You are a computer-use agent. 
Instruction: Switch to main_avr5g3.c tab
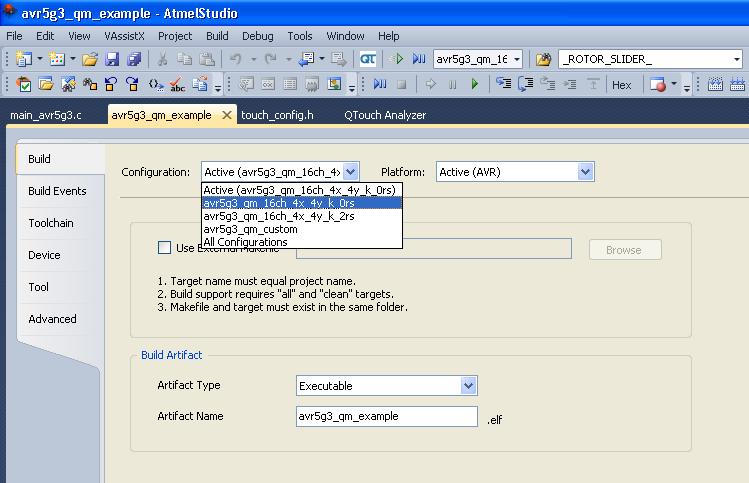[x=46, y=115]
